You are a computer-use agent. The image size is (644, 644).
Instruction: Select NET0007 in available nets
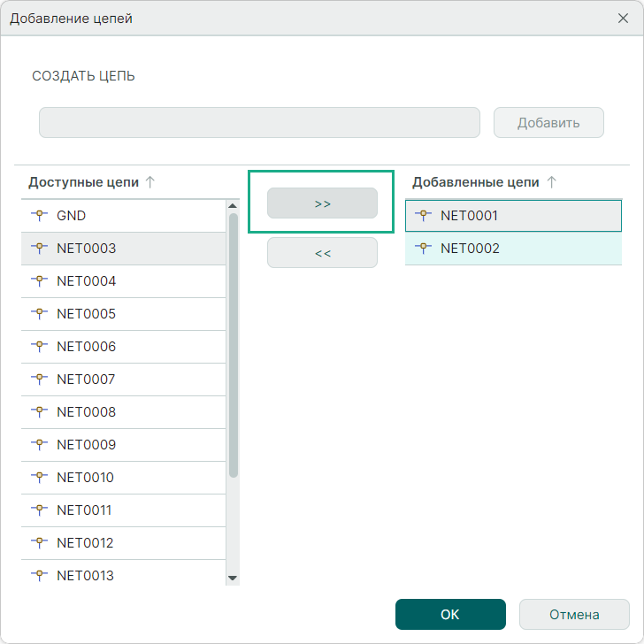[86, 379]
